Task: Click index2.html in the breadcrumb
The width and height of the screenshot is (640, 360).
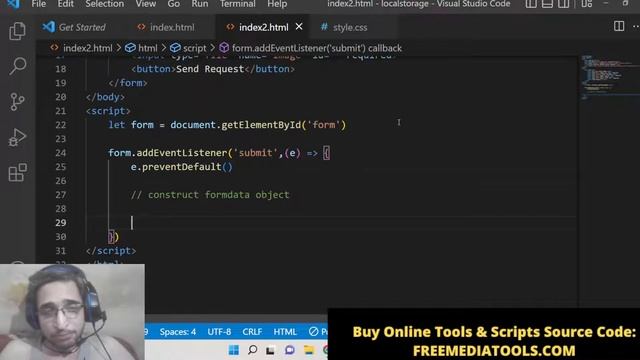Action: 87,48
